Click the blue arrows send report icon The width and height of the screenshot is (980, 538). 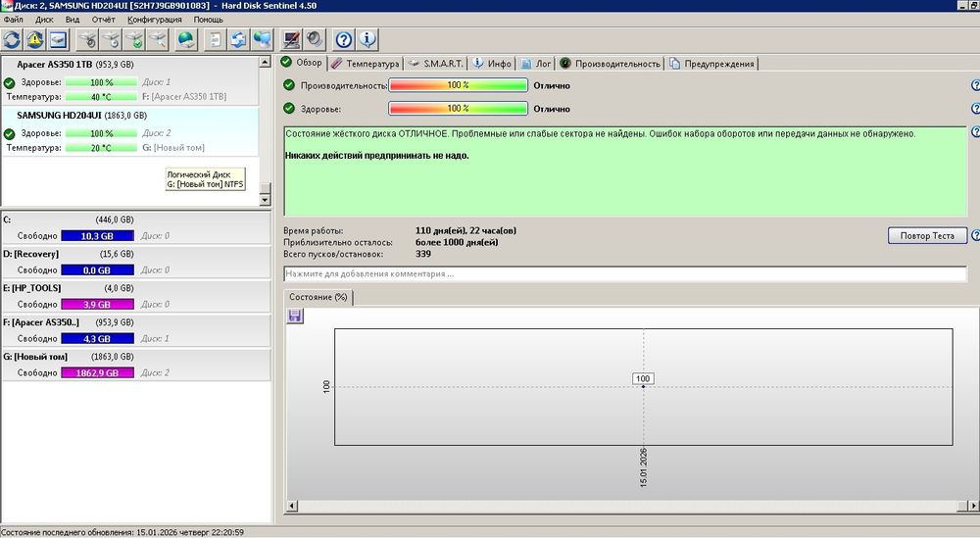pyautogui.click(x=238, y=40)
